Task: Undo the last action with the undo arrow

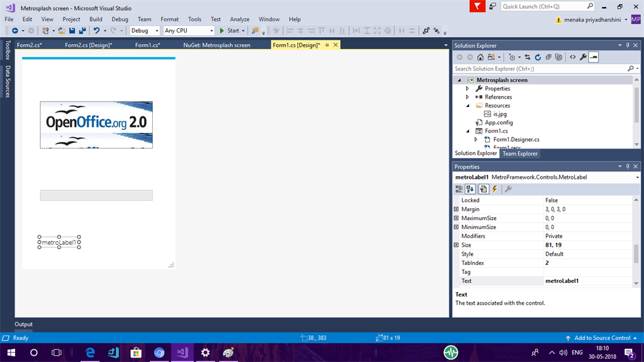Action: [x=96, y=30]
